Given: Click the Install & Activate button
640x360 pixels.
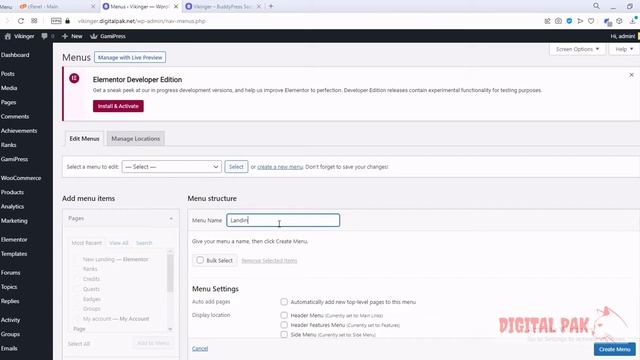Looking at the screenshot, I should (x=118, y=106).
